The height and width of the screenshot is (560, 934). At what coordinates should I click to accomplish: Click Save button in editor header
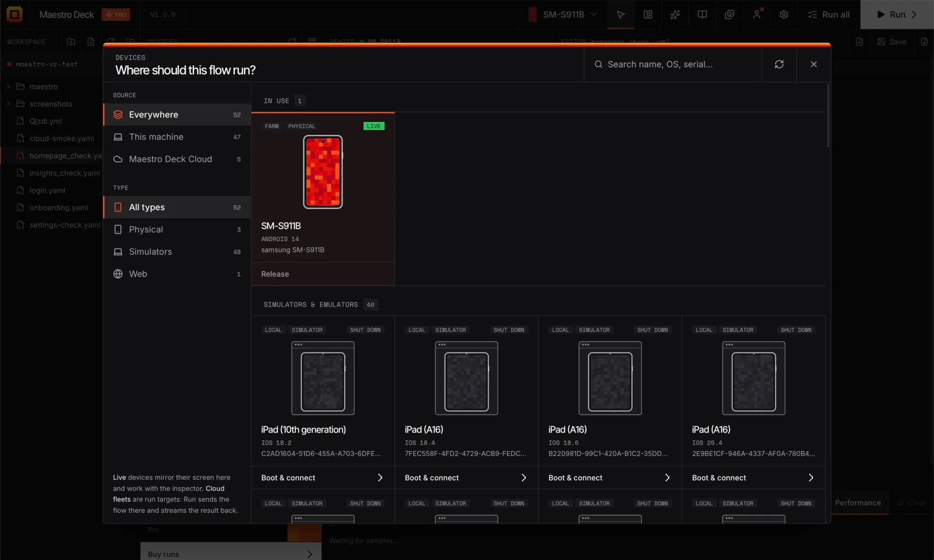pos(892,42)
